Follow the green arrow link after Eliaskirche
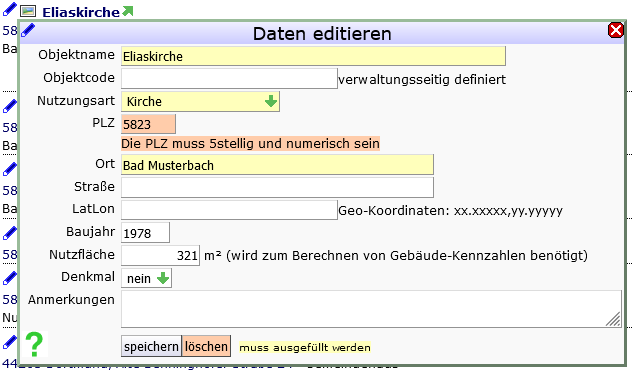Screen dimensions: 632x374 pos(128,11)
